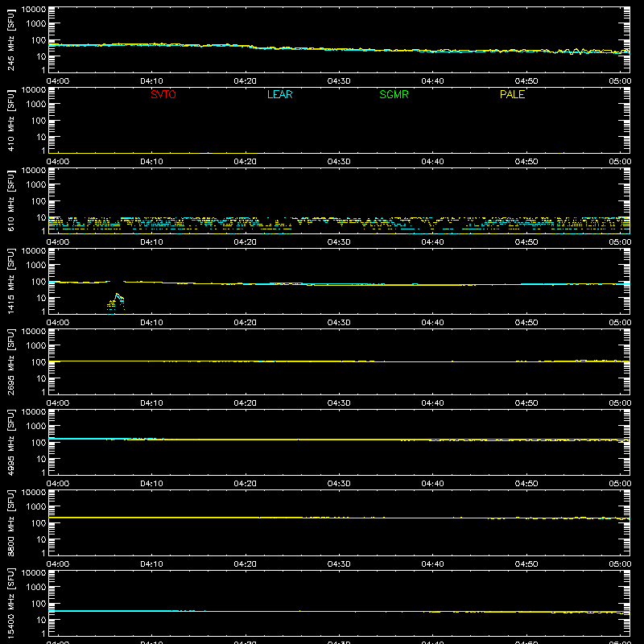This screenshot has width=644, height=644.
Task: Click 04:50 time label below 610 MHz plot
Action: tap(526, 242)
